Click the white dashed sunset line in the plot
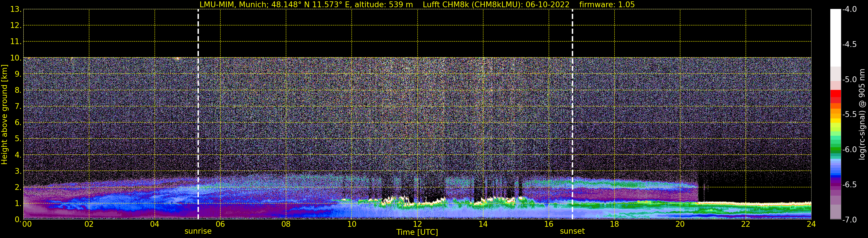 click(572, 114)
